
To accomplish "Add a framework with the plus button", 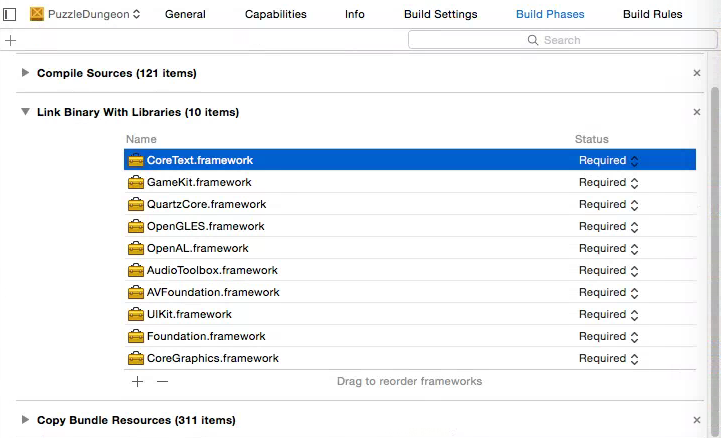I will (x=137, y=381).
